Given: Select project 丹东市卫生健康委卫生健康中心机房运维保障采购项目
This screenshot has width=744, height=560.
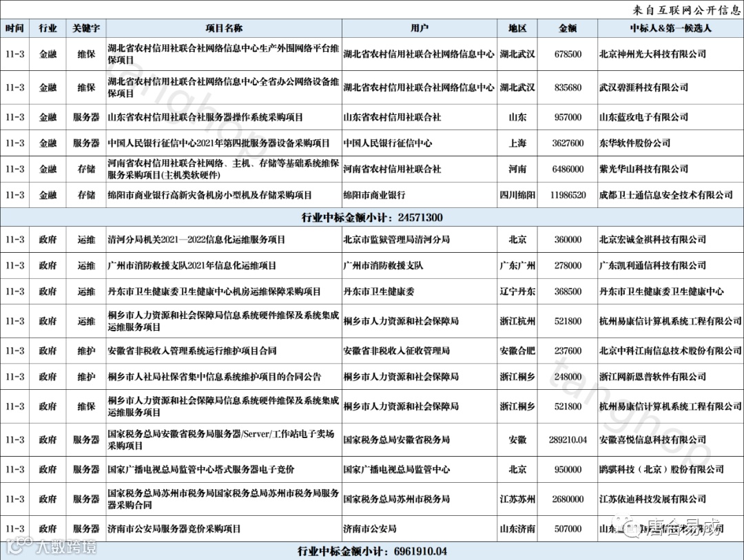Looking at the screenshot, I should (214, 291).
